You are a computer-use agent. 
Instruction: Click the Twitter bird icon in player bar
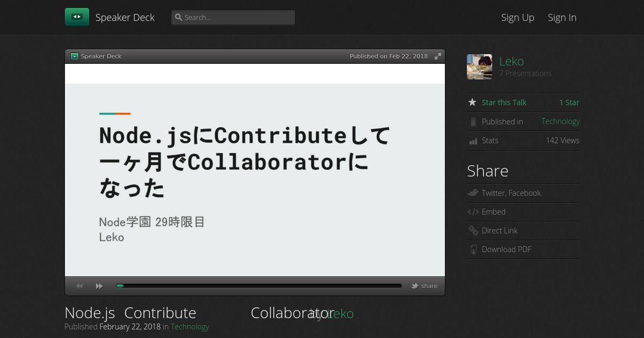point(415,286)
